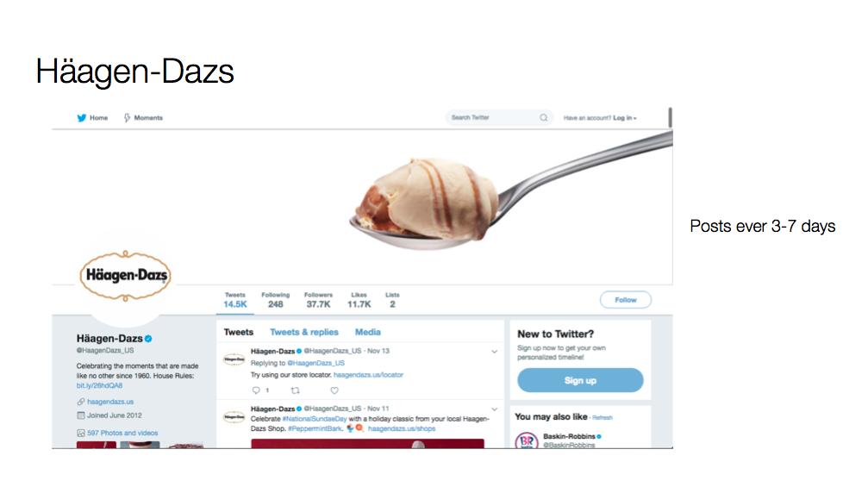The height and width of the screenshot is (487, 868).
Task: Click the Sign up button
Action: coord(580,380)
